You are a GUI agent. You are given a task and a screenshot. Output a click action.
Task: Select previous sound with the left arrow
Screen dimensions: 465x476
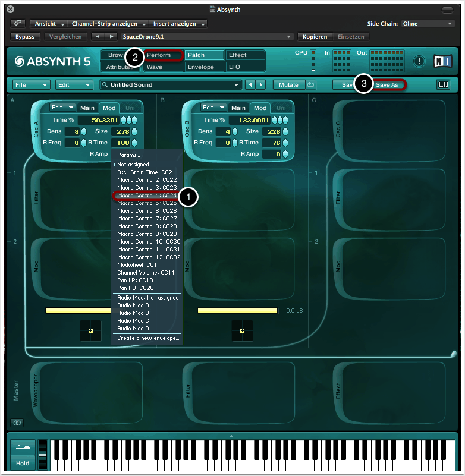pos(250,85)
